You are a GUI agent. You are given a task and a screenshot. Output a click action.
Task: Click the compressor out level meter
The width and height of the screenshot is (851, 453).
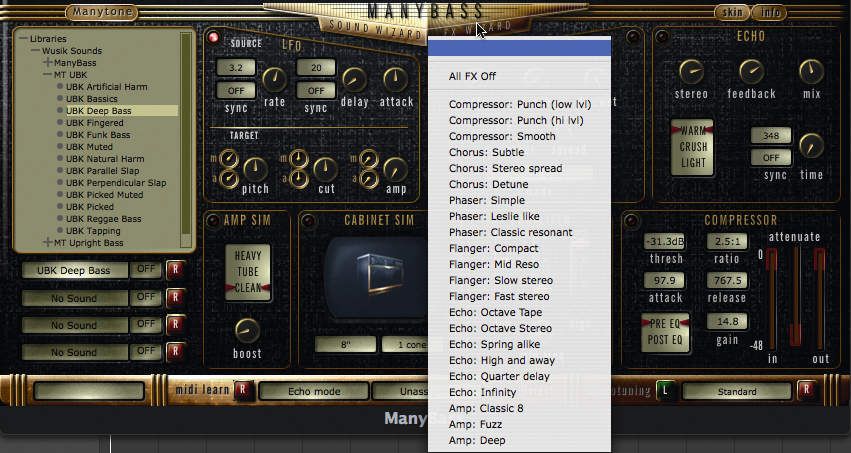pos(820,297)
